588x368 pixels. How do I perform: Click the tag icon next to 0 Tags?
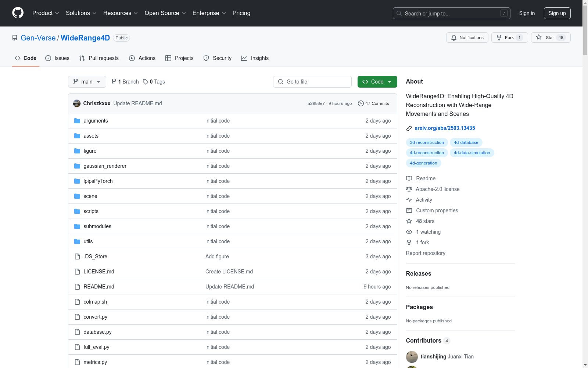click(x=146, y=82)
